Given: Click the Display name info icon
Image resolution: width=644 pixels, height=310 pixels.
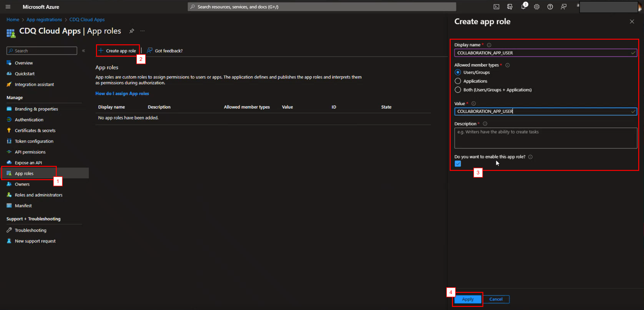Looking at the screenshot, I should [x=489, y=45].
